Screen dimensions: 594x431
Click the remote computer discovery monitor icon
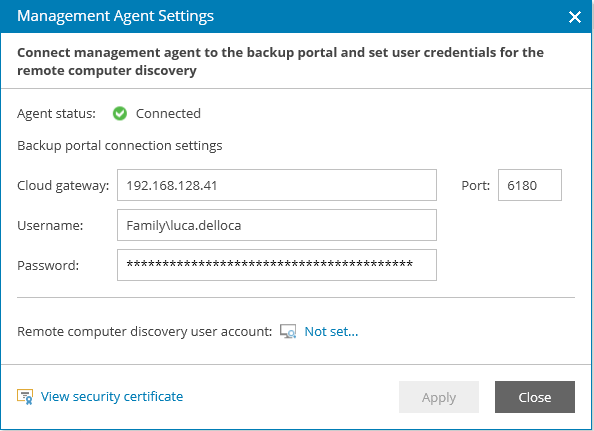click(x=288, y=331)
